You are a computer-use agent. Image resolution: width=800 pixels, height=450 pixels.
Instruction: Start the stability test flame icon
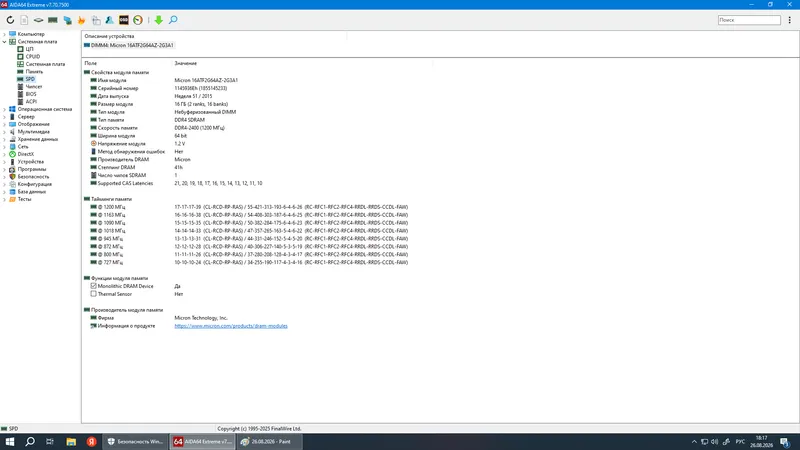[81, 20]
